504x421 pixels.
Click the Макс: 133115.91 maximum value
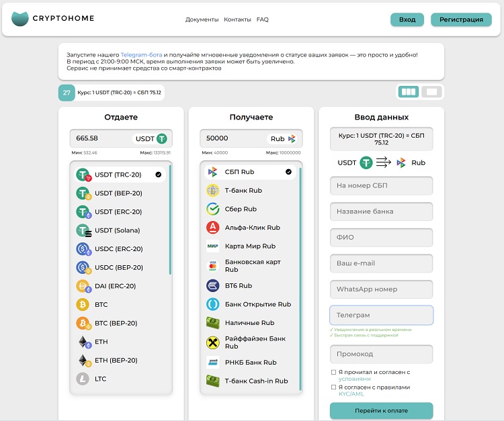(155, 153)
